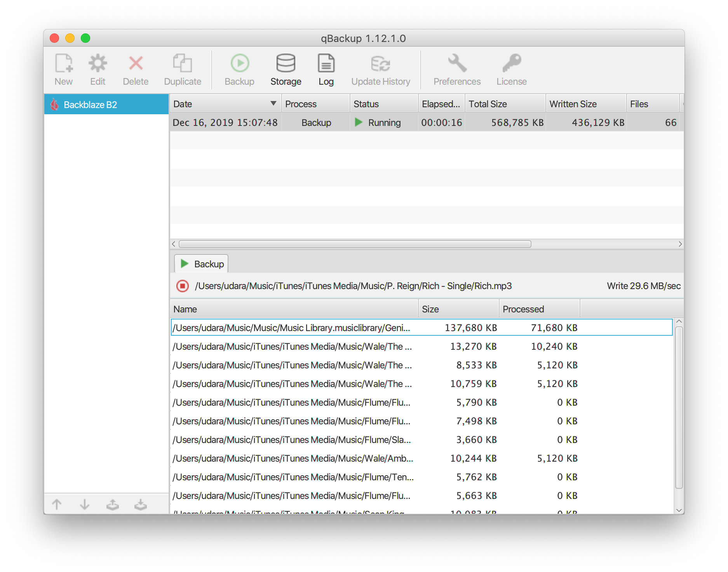This screenshot has height=572, width=728.
Task: Select the file row with size 10,759 KB
Action: tap(421, 384)
